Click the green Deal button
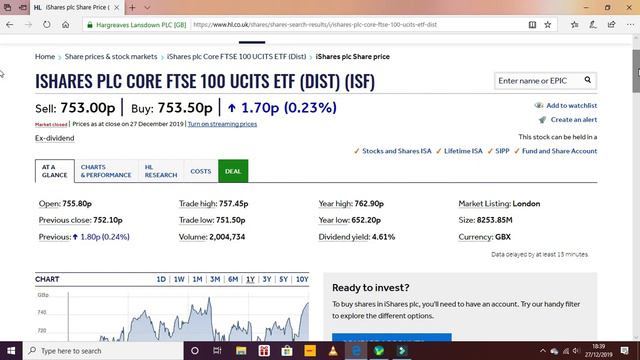This screenshot has height=360, width=640. pyautogui.click(x=233, y=171)
